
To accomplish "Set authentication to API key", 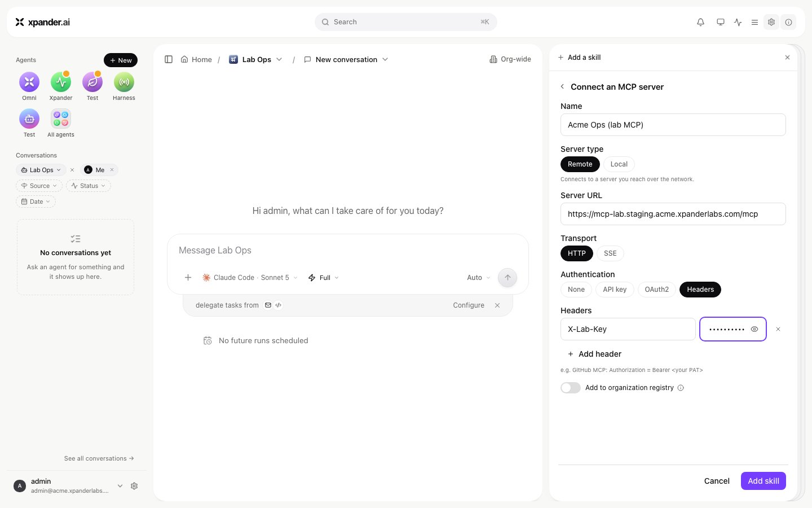I will [615, 290].
